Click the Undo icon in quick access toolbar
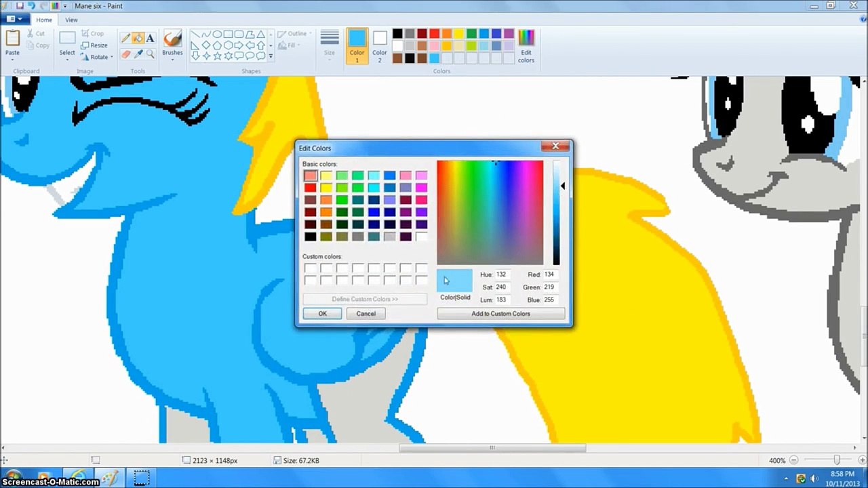868x488 pixels. coord(31,5)
